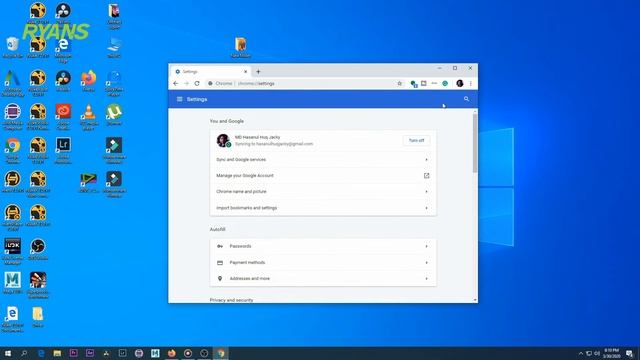This screenshot has width=640, height=360.
Task: Expand the Payment methods row arrow
Action: tap(427, 262)
